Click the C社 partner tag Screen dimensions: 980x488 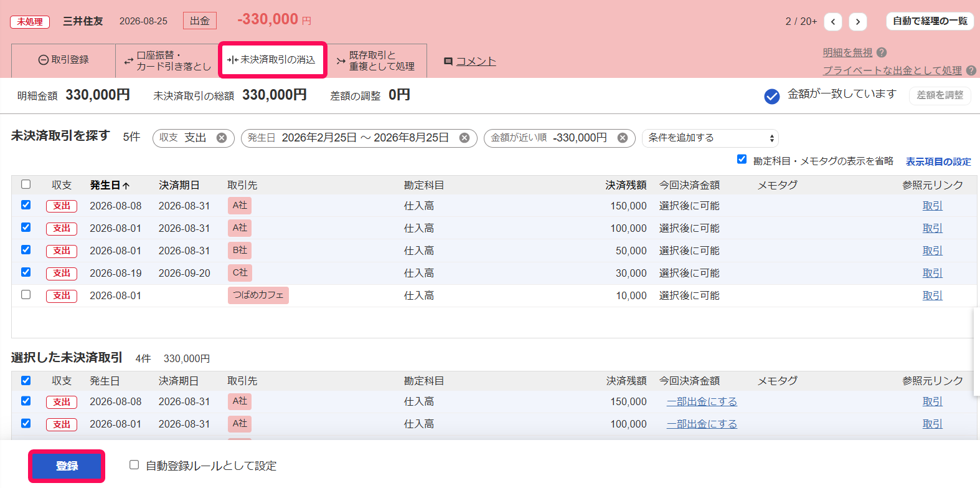click(240, 272)
